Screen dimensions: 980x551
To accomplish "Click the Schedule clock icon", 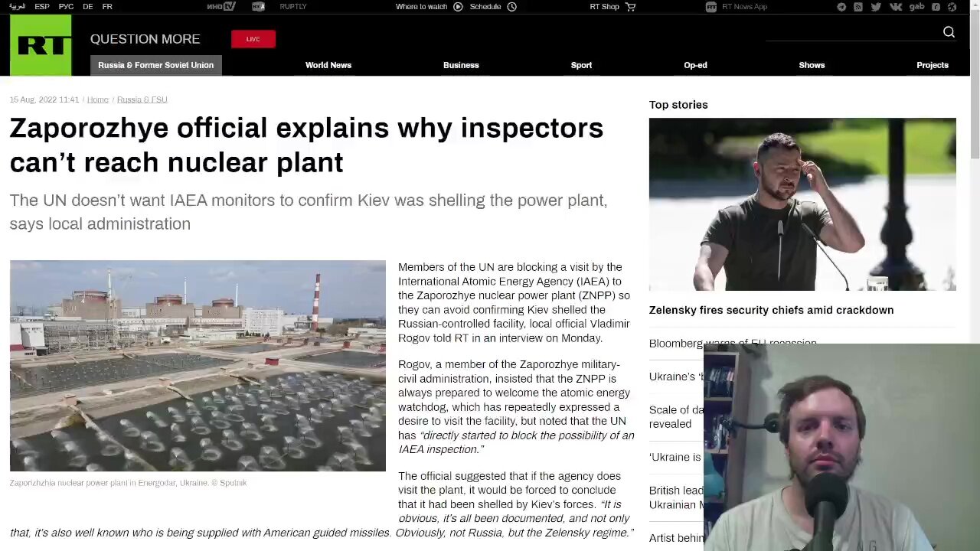I will [512, 7].
